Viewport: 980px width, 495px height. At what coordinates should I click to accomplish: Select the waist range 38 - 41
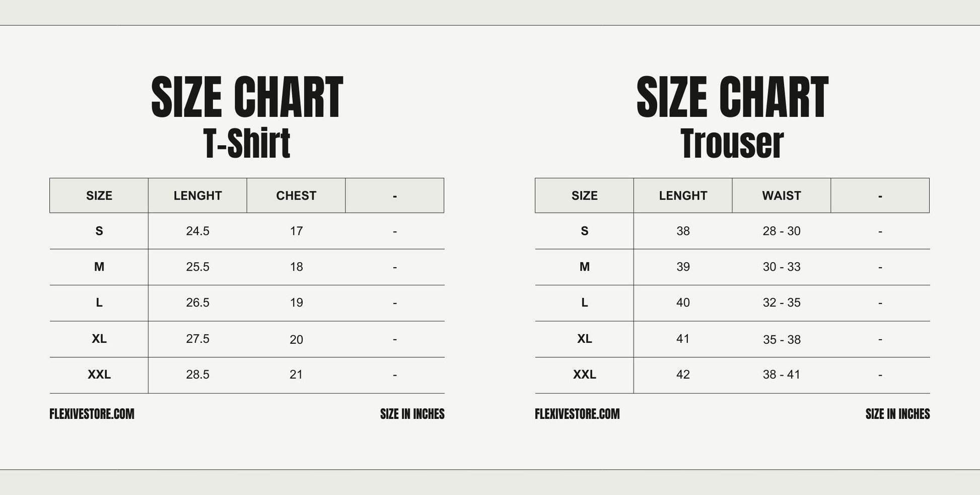(x=781, y=375)
